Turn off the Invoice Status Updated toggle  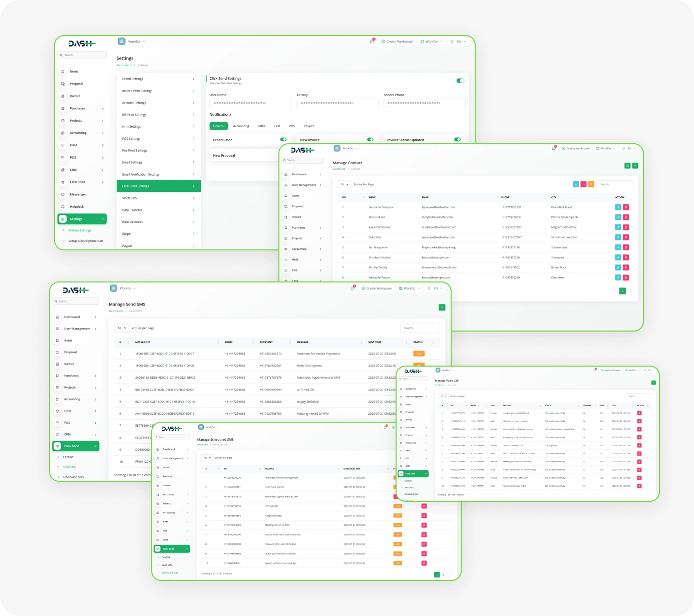tap(457, 140)
